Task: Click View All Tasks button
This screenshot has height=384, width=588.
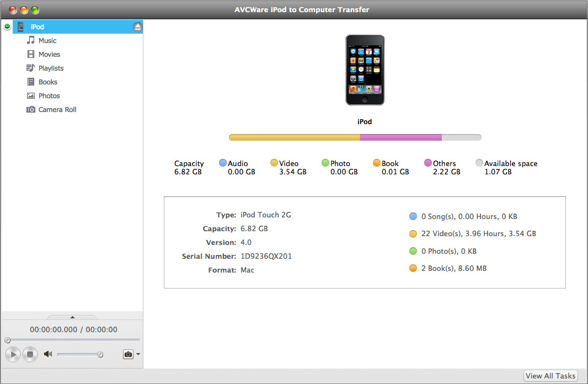Action: pyautogui.click(x=550, y=376)
